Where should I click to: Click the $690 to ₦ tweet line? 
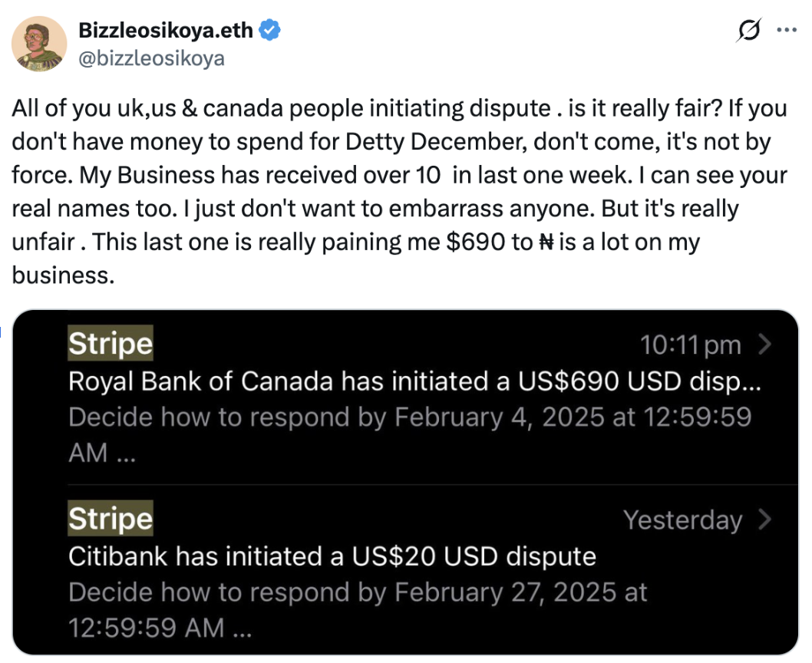(x=356, y=242)
